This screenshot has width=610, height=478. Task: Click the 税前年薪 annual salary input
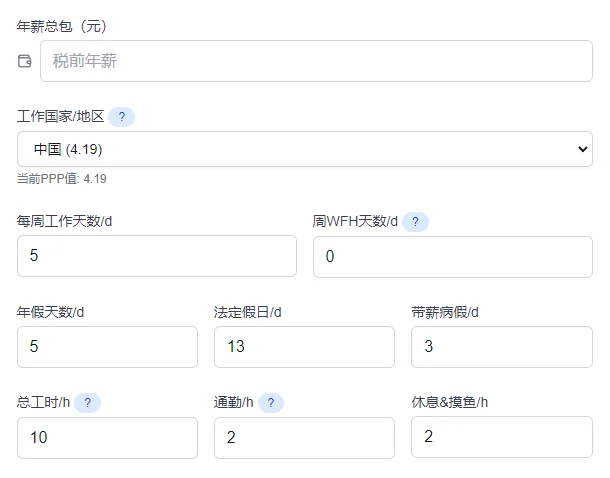click(316, 61)
